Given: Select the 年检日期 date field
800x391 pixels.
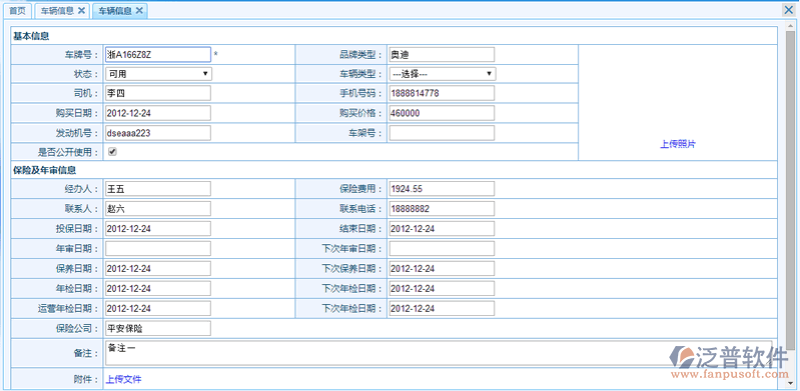Looking at the screenshot, I should click(158, 288).
